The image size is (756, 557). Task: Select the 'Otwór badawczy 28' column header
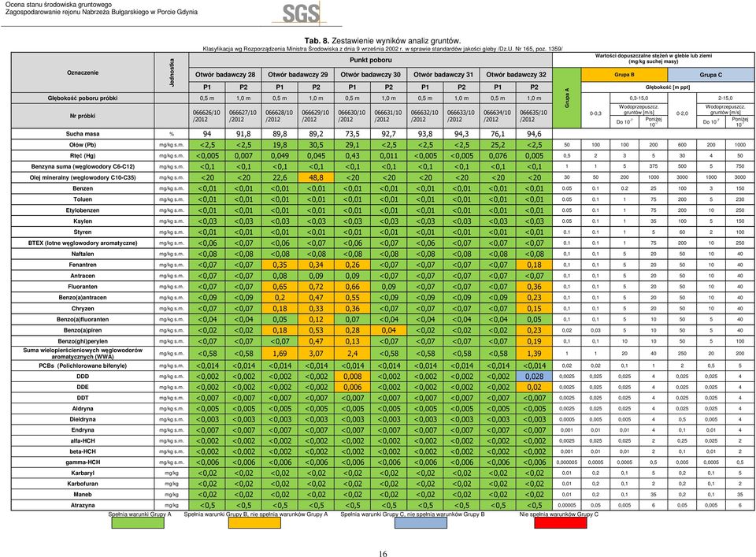(x=225, y=75)
